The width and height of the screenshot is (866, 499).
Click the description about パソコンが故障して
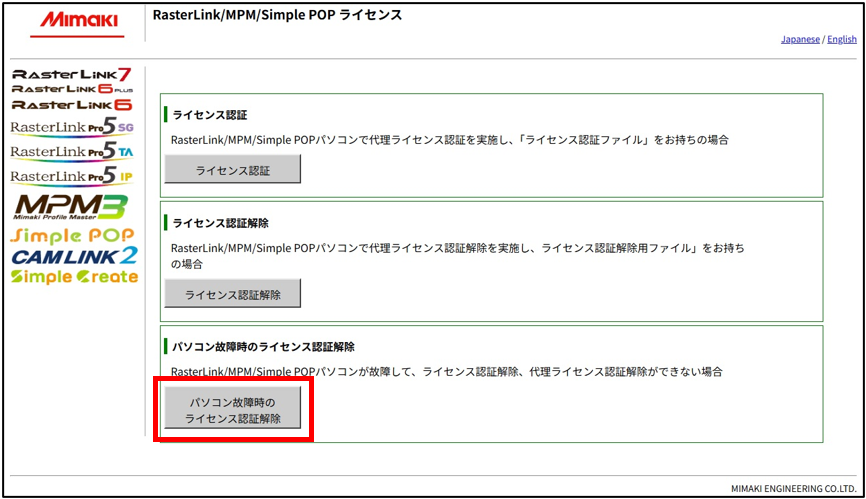(447, 371)
